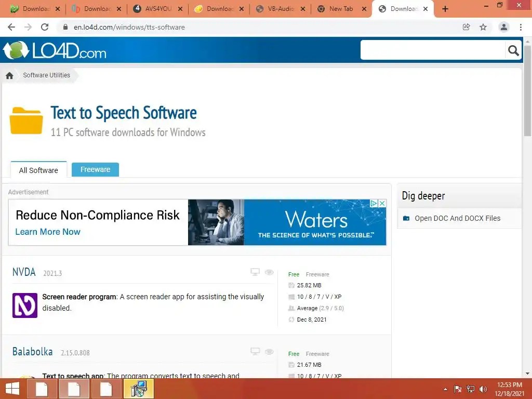Viewport: 532px width, 399px height.
Task: Click the monitor icon in Balabolka row
Action: click(255, 351)
